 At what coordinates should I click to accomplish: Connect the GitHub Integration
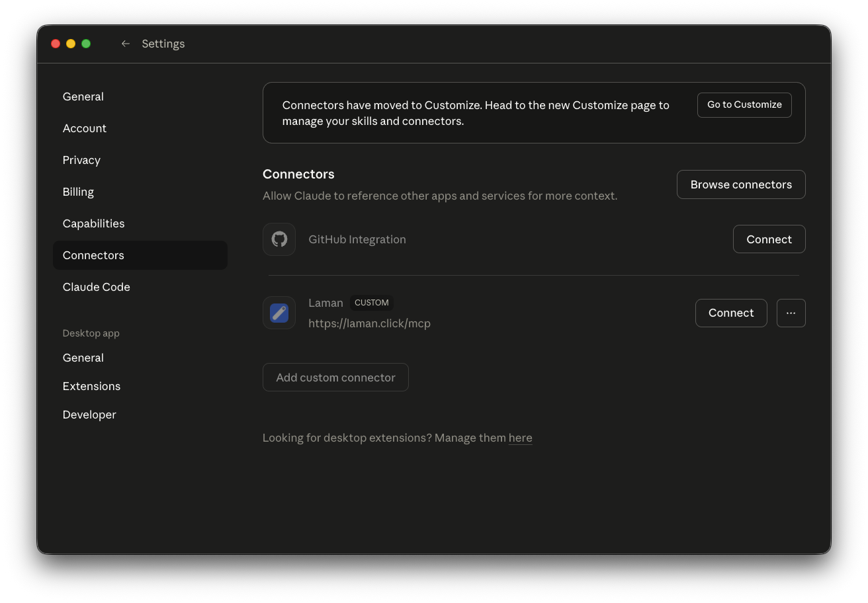(x=769, y=239)
